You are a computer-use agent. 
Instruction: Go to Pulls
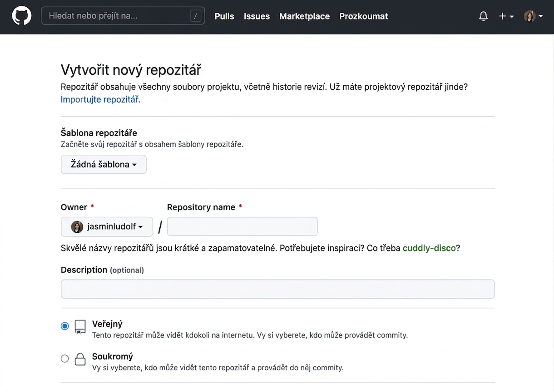pyautogui.click(x=224, y=16)
